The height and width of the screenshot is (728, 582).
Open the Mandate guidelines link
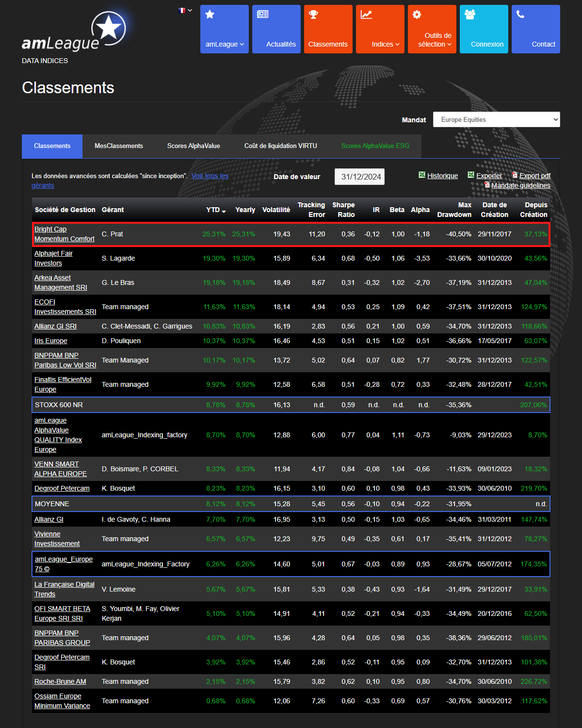(521, 185)
